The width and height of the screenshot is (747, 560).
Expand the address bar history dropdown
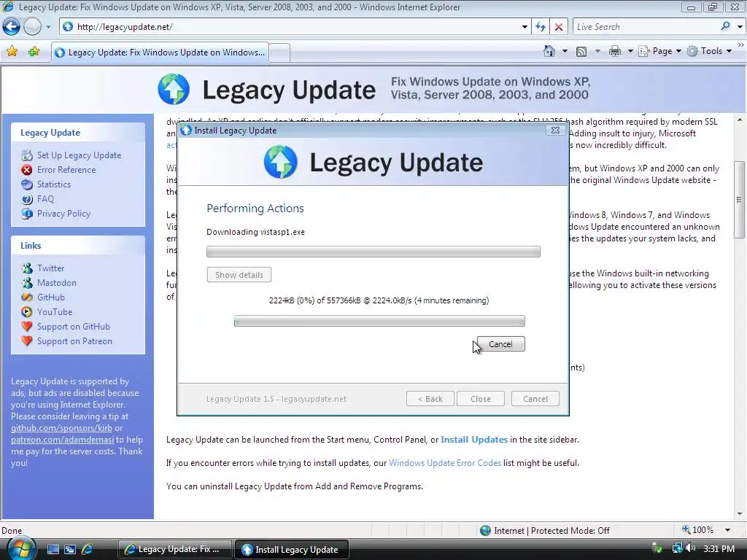[525, 27]
